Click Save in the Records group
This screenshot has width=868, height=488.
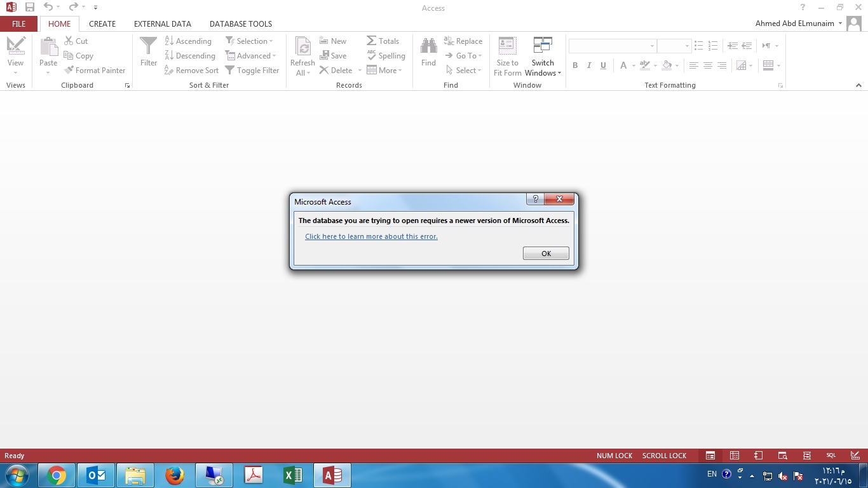[x=333, y=56]
